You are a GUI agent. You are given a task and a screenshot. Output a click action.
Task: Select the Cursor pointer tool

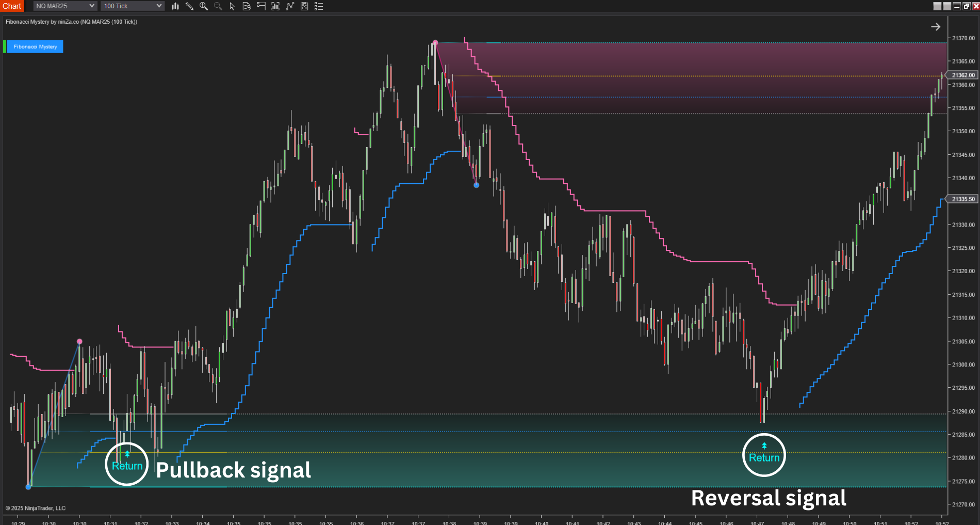tap(233, 6)
